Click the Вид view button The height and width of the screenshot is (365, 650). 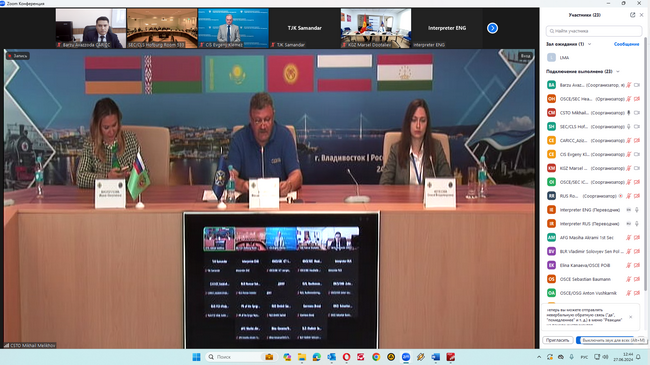[x=525, y=56]
